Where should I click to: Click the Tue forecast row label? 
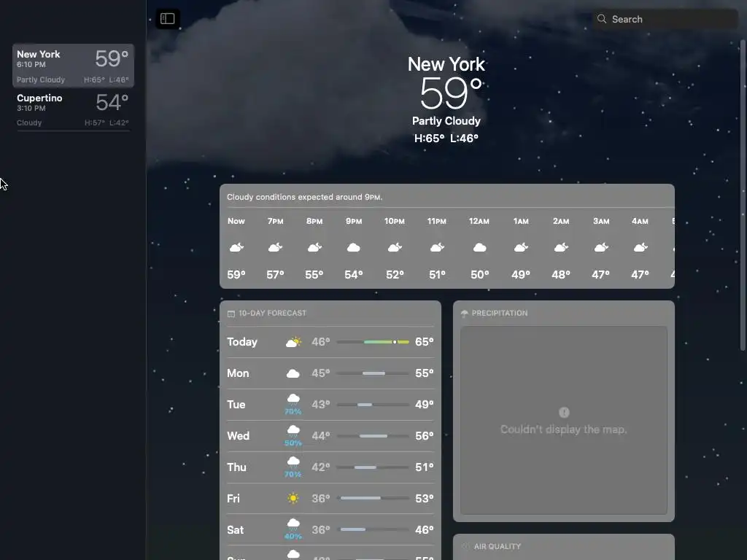click(x=236, y=405)
